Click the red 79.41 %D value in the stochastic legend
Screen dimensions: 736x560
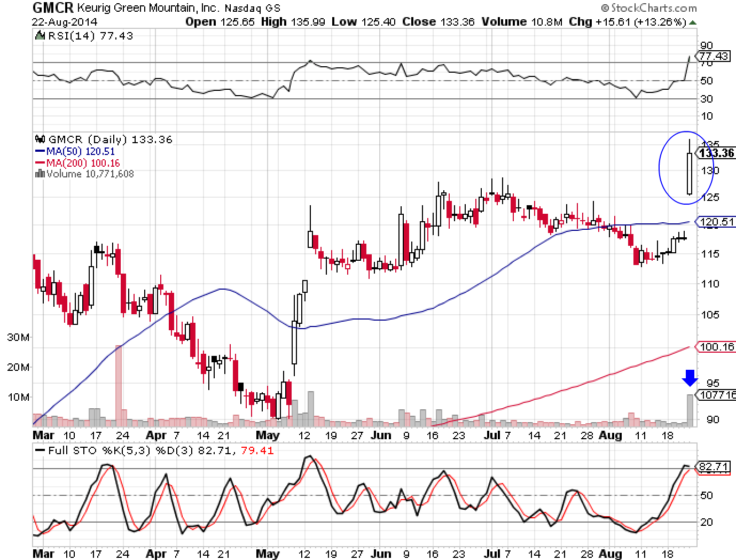pyautogui.click(x=257, y=450)
